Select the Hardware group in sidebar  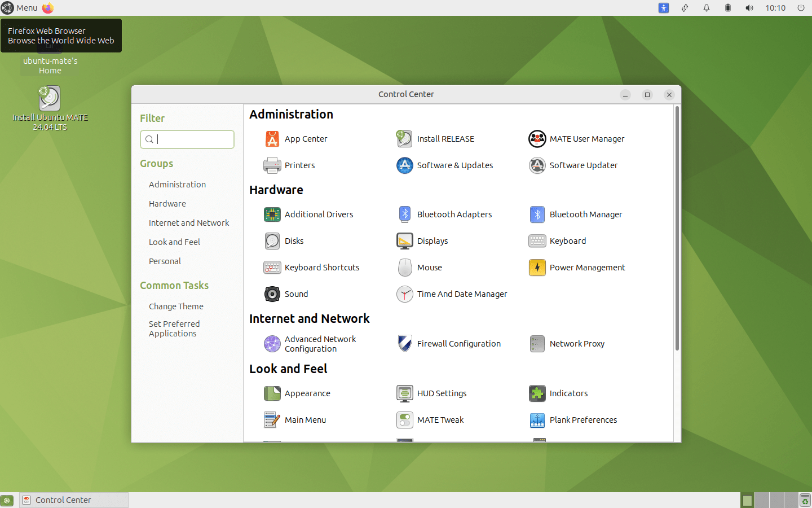coord(167,203)
